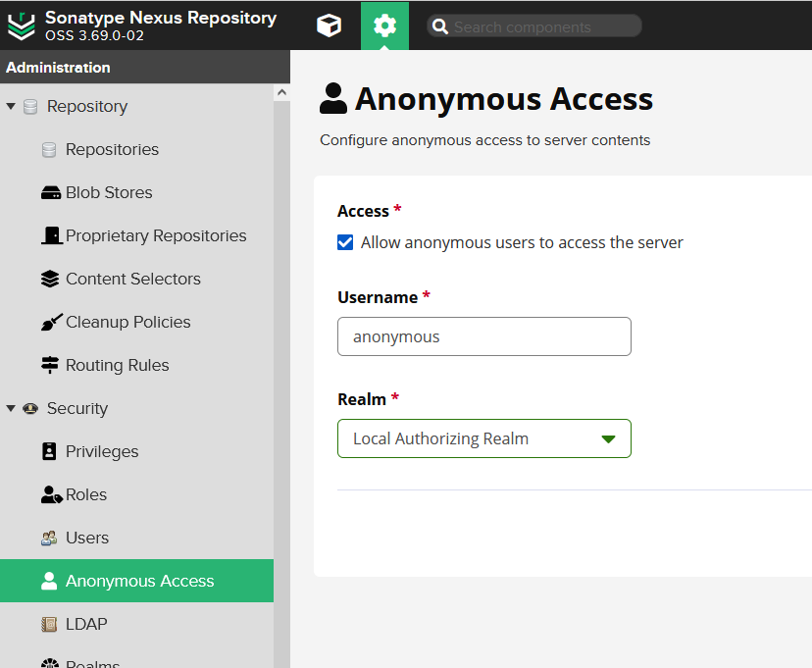Open the LDAP settings item
Screen dimensions: 812x668
point(86,625)
